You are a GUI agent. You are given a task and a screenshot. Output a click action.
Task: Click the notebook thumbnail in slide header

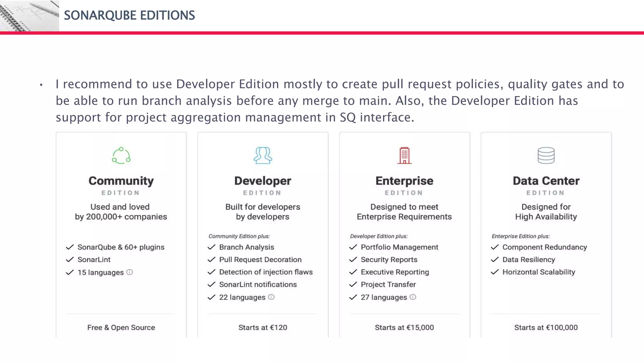[29, 15]
